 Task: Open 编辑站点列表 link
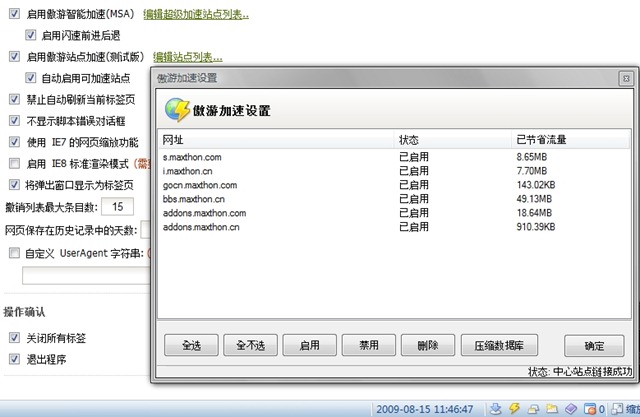(x=188, y=57)
